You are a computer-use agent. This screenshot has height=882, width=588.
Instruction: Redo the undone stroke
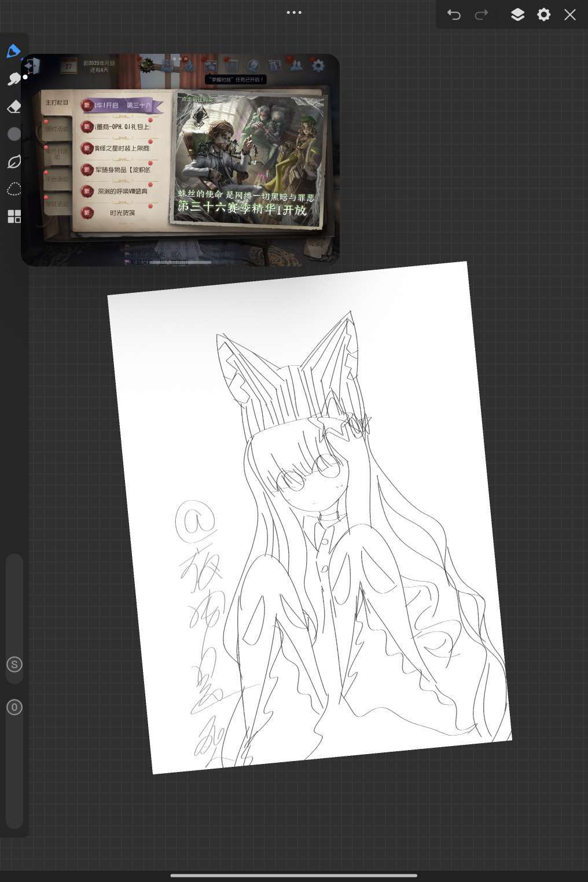[481, 14]
